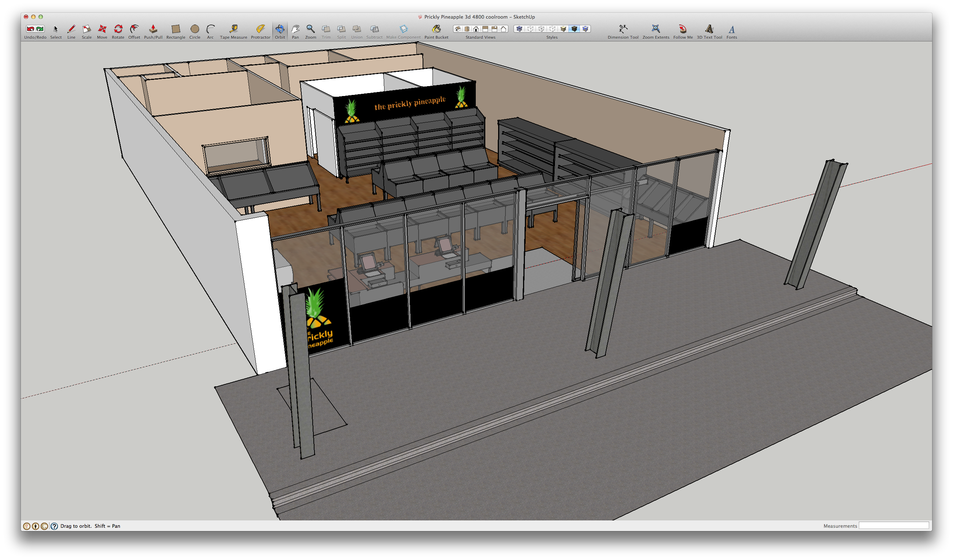This screenshot has height=560, width=953.
Task: Click the Undo arrow button
Action: pyautogui.click(x=30, y=29)
